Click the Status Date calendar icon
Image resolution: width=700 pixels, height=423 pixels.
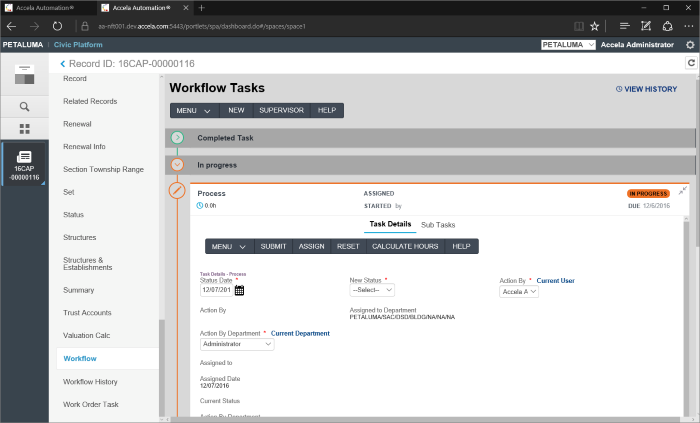tap(240, 291)
